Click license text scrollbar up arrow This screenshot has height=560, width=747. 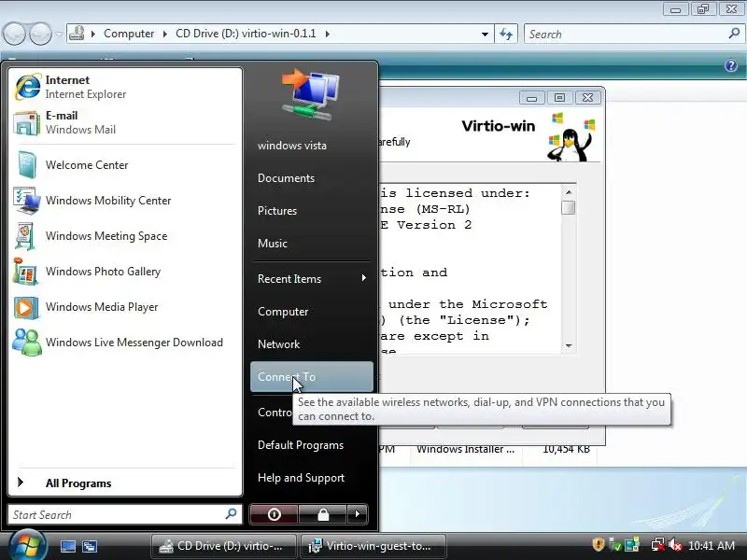[569, 192]
